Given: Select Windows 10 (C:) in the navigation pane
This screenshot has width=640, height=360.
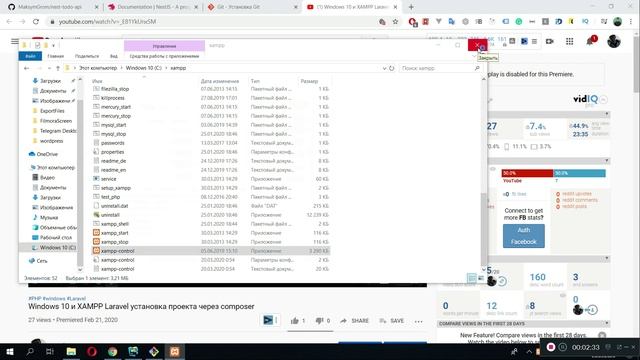Looking at the screenshot, I should click(x=53, y=248).
